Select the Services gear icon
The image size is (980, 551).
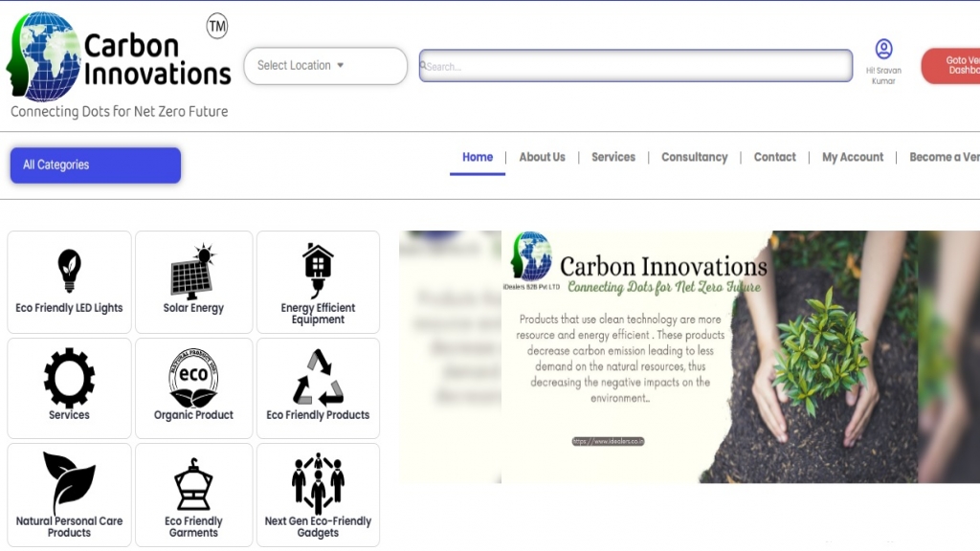[69, 377]
